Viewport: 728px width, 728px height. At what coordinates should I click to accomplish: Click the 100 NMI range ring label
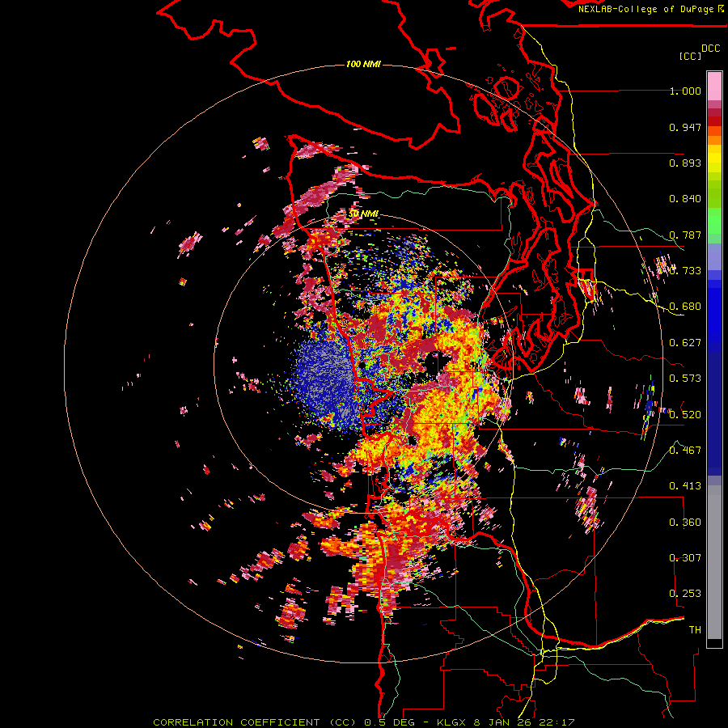click(363, 64)
